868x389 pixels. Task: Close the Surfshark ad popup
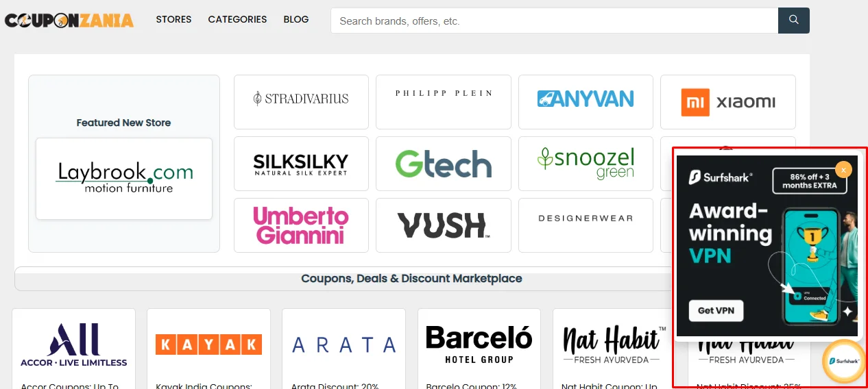pyautogui.click(x=843, y=169)
